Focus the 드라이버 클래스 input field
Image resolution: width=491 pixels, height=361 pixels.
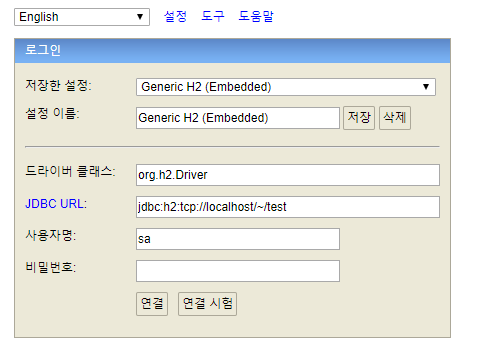click(288, 175)
